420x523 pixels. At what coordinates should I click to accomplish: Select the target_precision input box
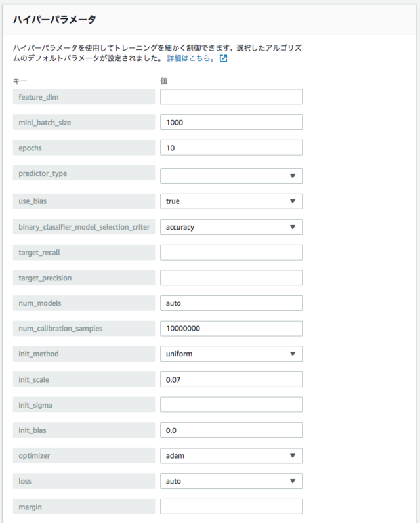tap(231, 278)
